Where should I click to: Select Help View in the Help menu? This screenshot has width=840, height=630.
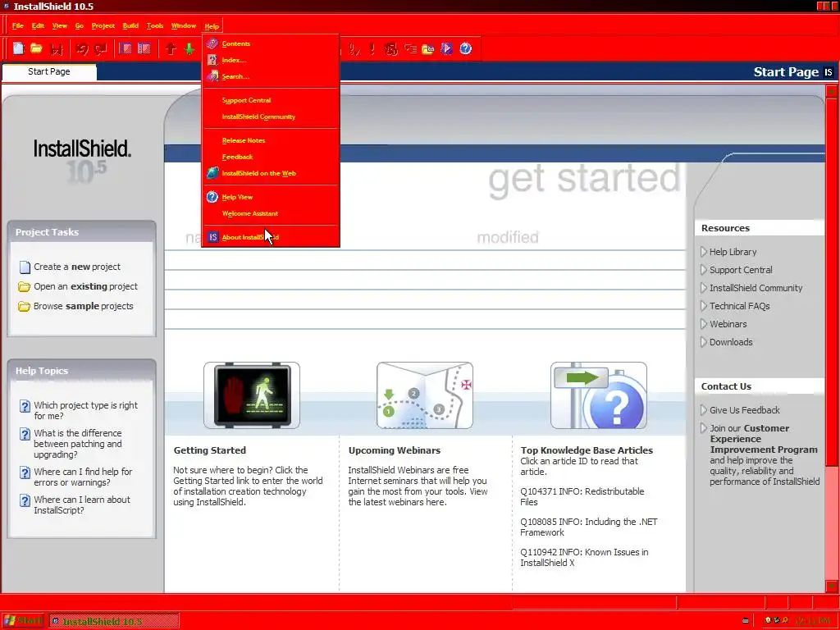pyautogui.click(x=271, y=197)
